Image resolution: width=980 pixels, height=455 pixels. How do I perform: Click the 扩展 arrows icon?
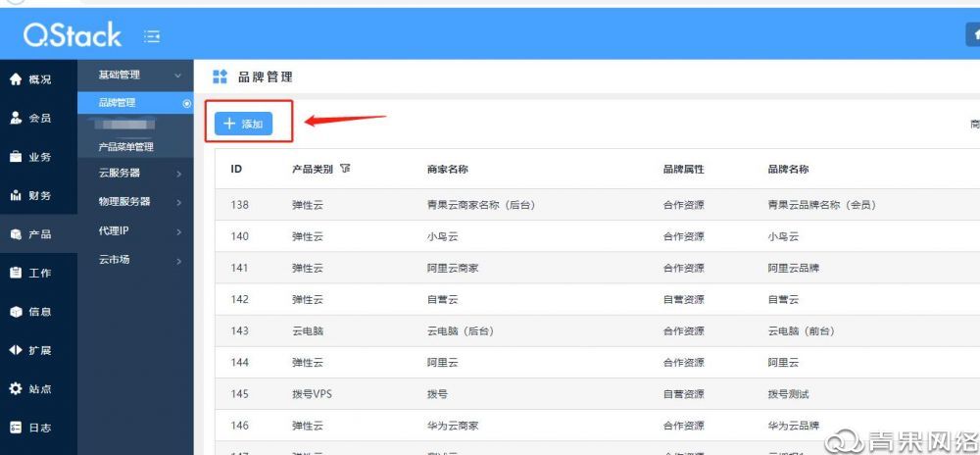[16, 350]
